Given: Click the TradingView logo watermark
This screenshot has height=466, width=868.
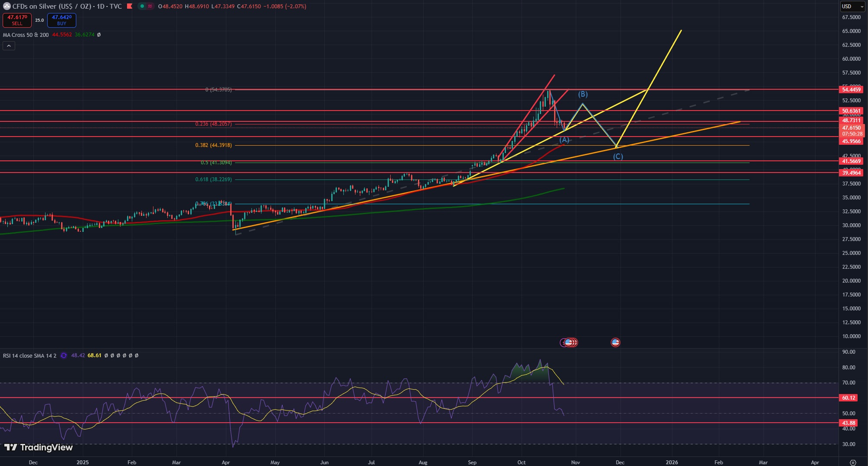Looking at the screenshot, I should 39,447.
